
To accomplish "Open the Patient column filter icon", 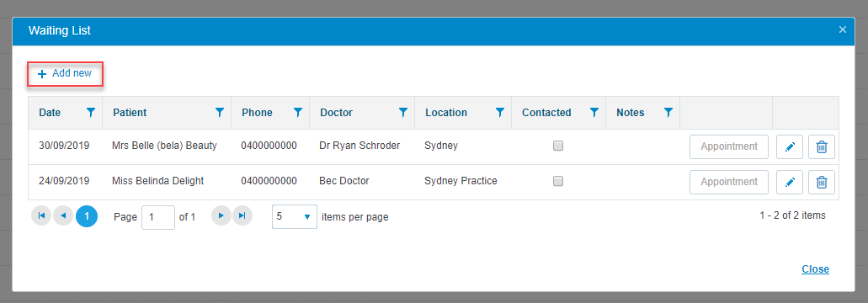I will 220,112.
